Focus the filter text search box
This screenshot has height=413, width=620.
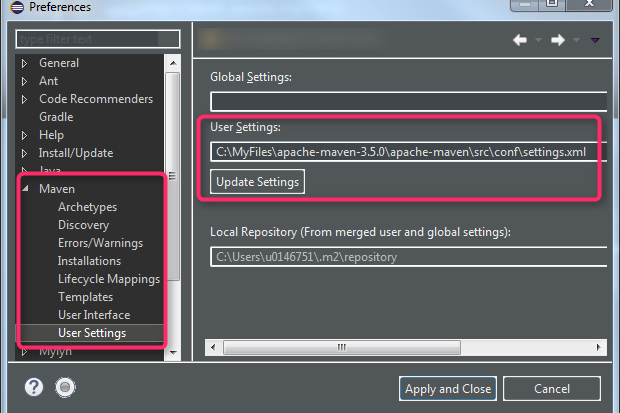pos(98,39)
